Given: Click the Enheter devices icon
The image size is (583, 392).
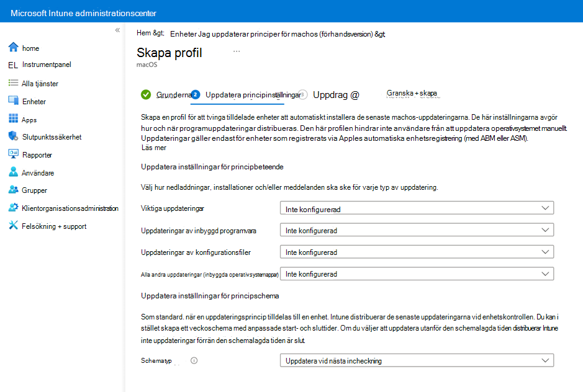Looking at the screenshot, I should (14, 100).
